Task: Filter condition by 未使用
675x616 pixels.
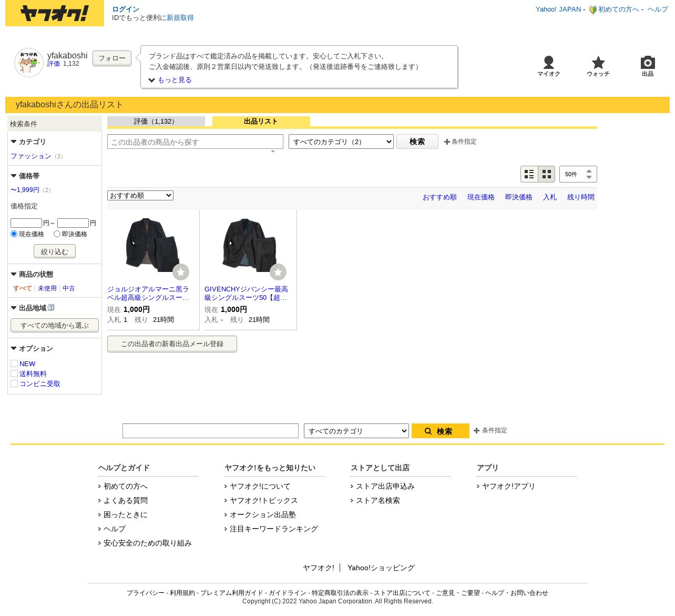Action: [47, 288]
